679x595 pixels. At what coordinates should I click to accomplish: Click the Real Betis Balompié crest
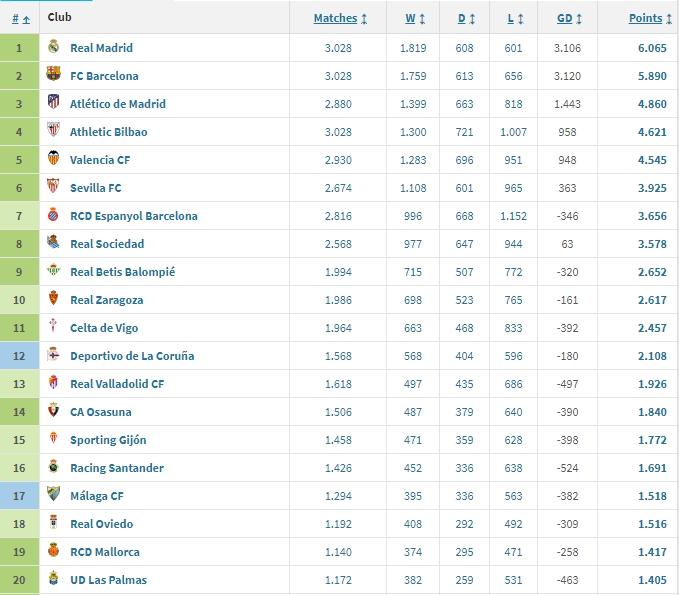coord(54,272)
